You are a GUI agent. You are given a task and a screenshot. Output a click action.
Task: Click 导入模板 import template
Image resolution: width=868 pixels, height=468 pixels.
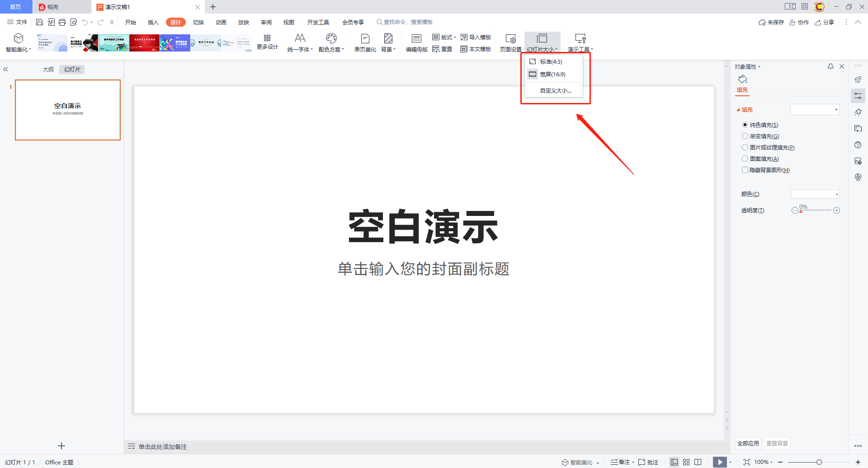click(x=476, y=37)
